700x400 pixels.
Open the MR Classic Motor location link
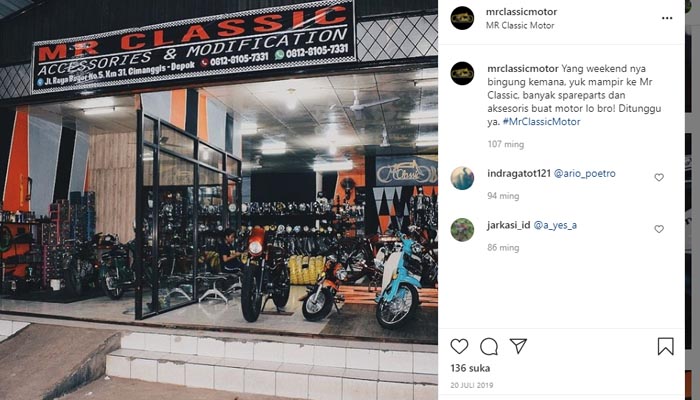point(520,25)
